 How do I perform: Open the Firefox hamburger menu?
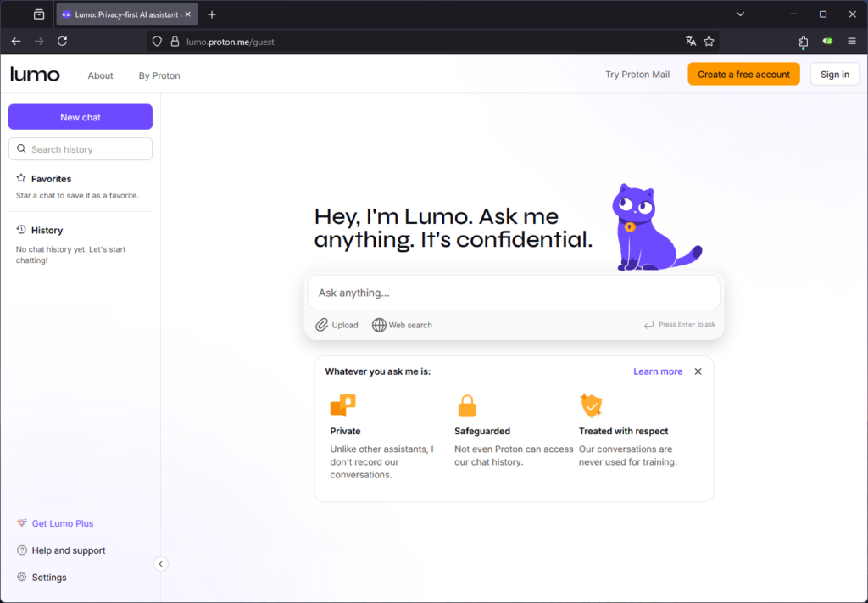coord(852,41)
